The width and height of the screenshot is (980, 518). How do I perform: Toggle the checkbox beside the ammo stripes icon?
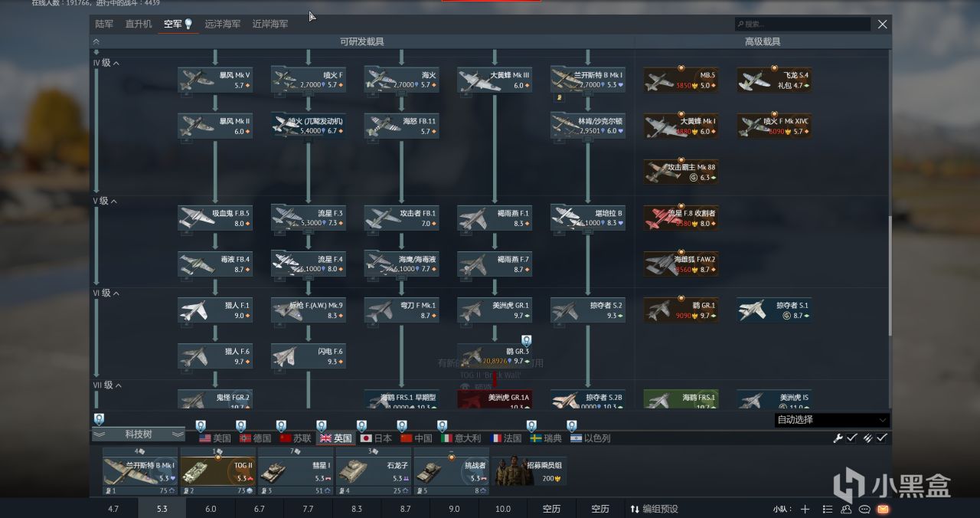tap(882, 438)
